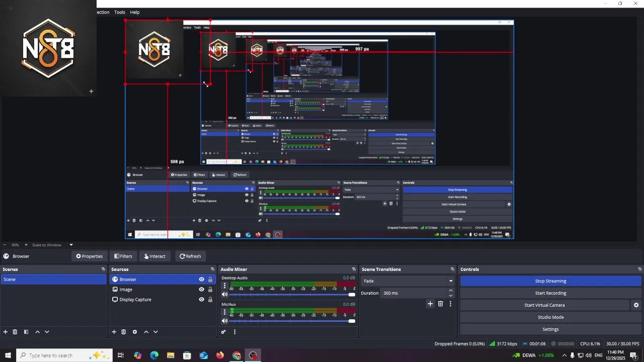Show hidden system tray icons chevron
The image size is (644, 362).
pyautogui.click(x=564, y=355)
